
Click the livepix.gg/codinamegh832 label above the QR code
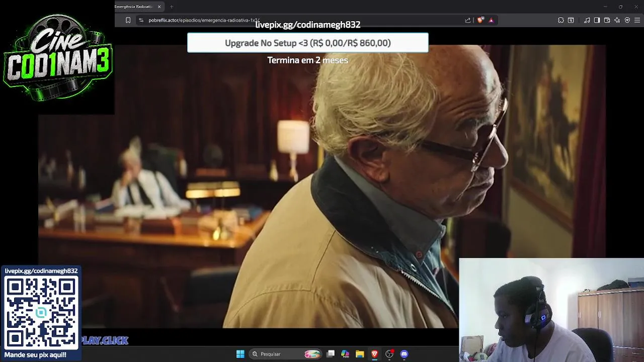(41, 271)
